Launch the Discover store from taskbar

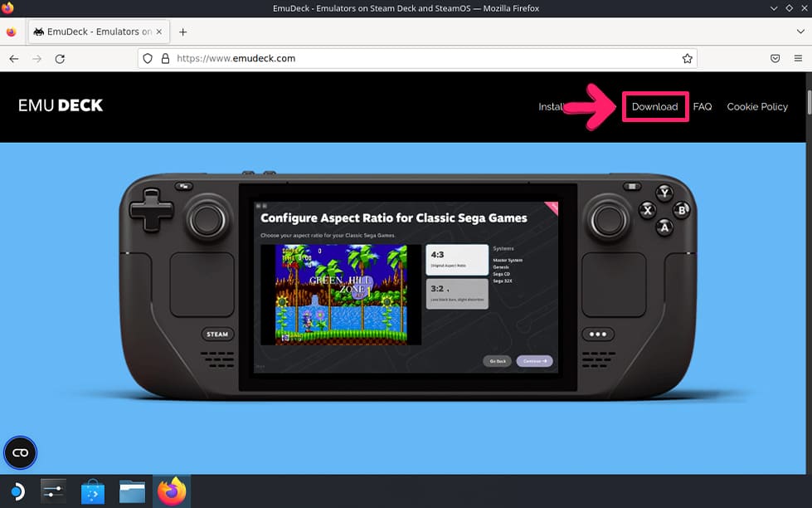pos(93,491)
